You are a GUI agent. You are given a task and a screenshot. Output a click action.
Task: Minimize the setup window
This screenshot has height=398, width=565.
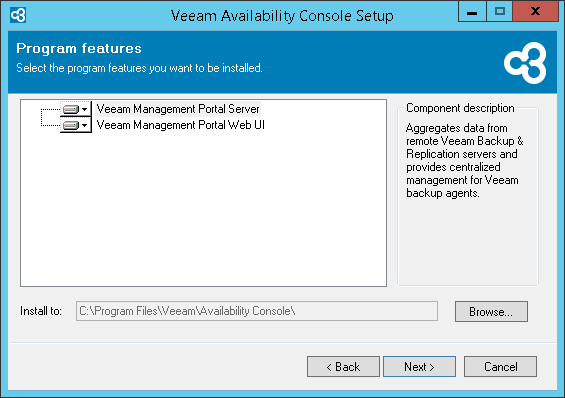click(x=472, y=12)
